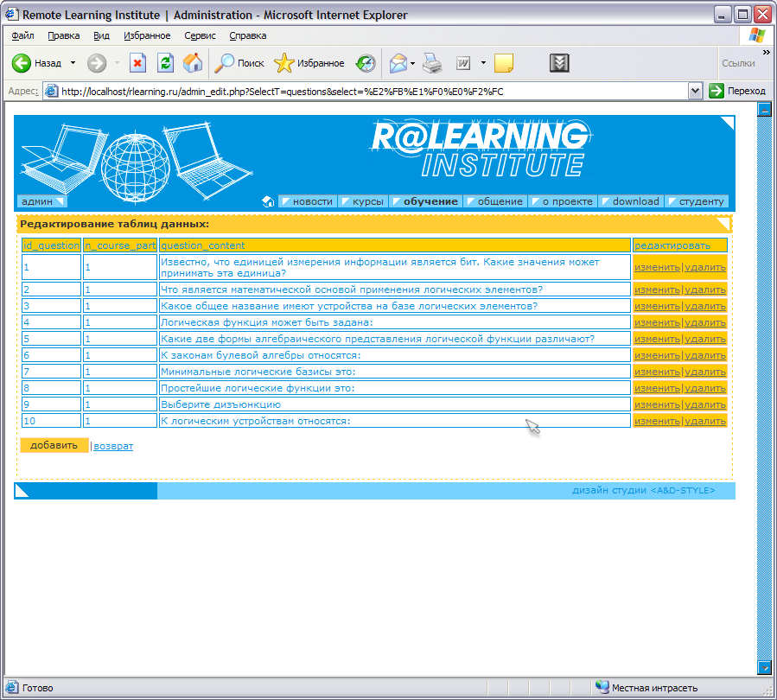The width and height of the screenshot is (777, 700).
Task: Select the id_question column header
Action: coord(51,245)
